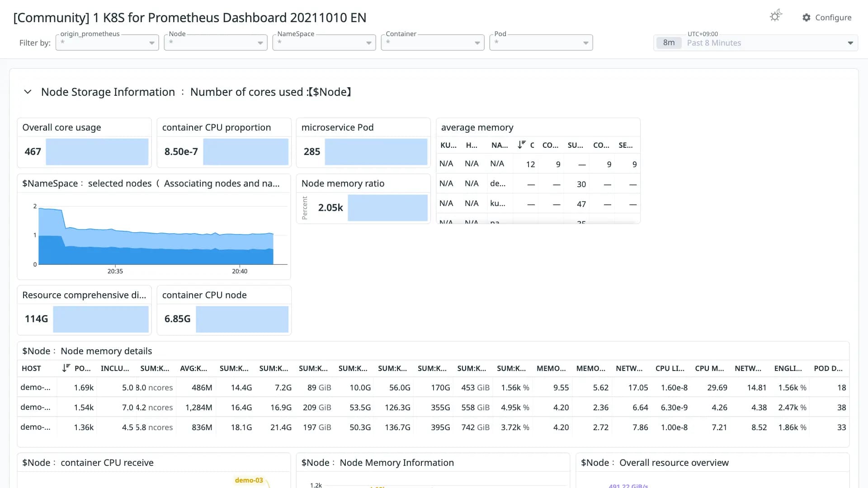Viewport: 868px width, 488px height.
Task: Click the 4.95k % cell
Action: (x=515, y=408)
